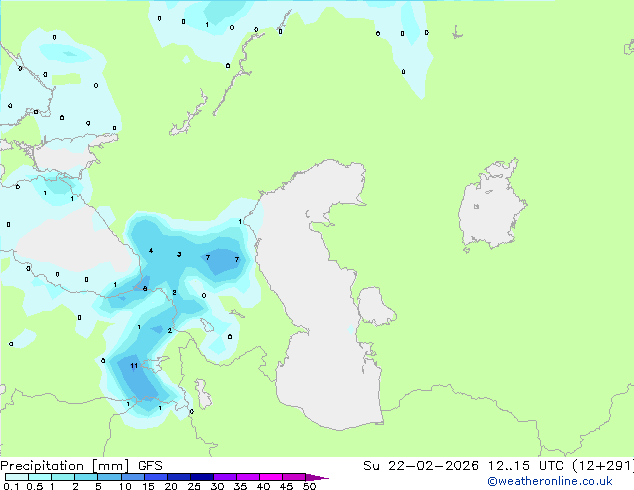Click the 25–30 mm navy legend swatch
The width and height of the screenshot is (634, 490).
click(202, 477)
